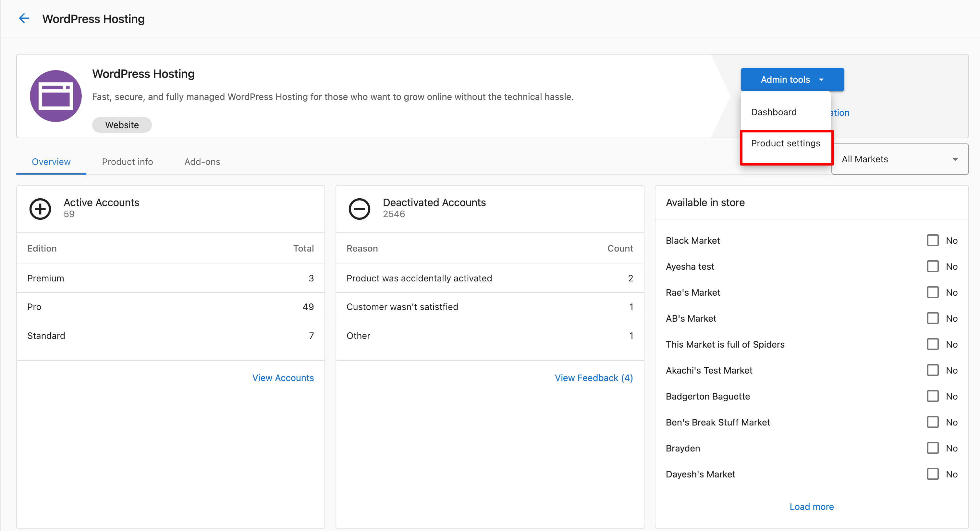Click the Website category chip

122,125
